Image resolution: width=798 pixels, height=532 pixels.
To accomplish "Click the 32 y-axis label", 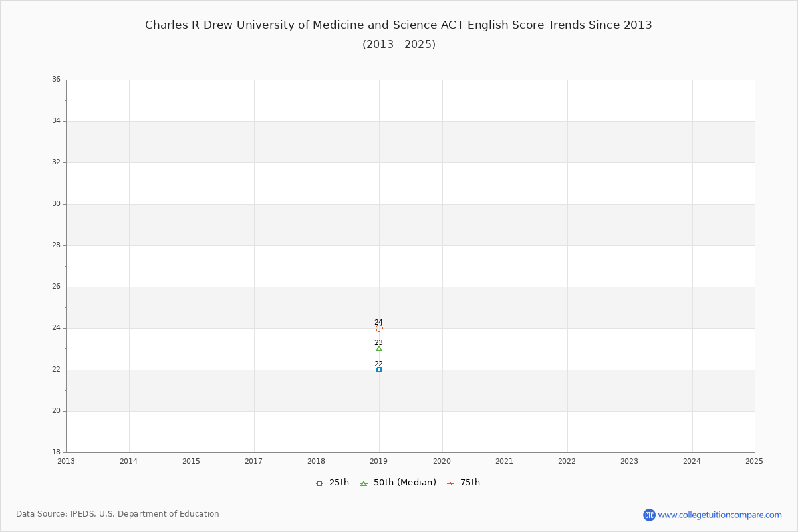I will 56,162.
